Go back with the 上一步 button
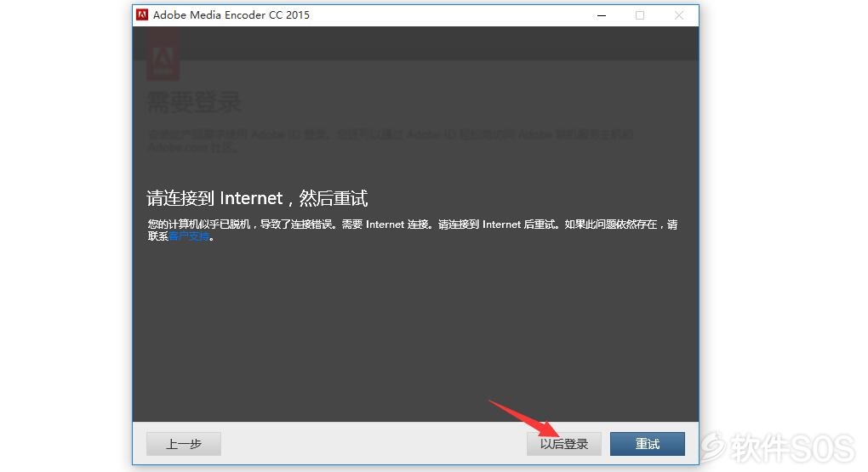Image resolution: width=868 pixels, height=472 pixels. pos(184,444)
